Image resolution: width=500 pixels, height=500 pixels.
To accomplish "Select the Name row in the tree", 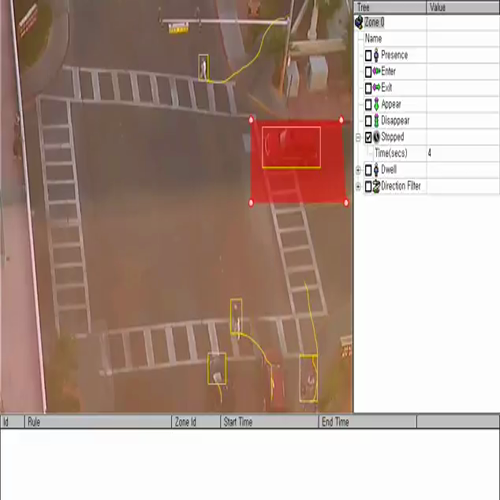I will click(427, 39).
